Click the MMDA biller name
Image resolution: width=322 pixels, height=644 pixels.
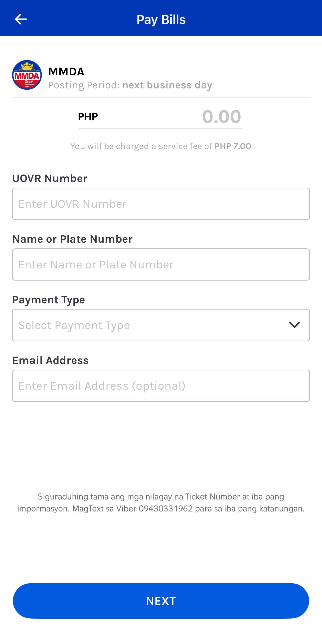click(x=66, y=71)
